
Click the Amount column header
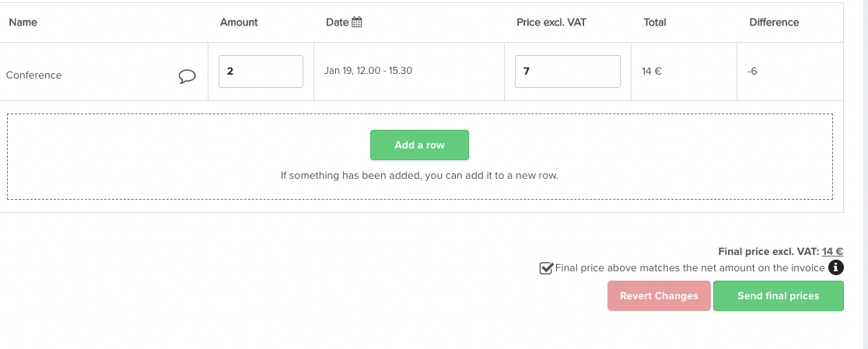(x=239, y=22)
